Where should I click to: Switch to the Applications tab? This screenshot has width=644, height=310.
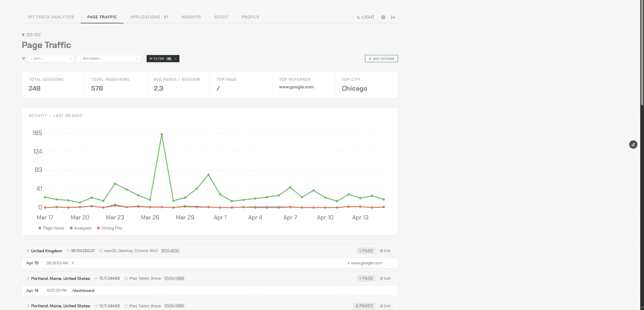[x=149, y=17]
